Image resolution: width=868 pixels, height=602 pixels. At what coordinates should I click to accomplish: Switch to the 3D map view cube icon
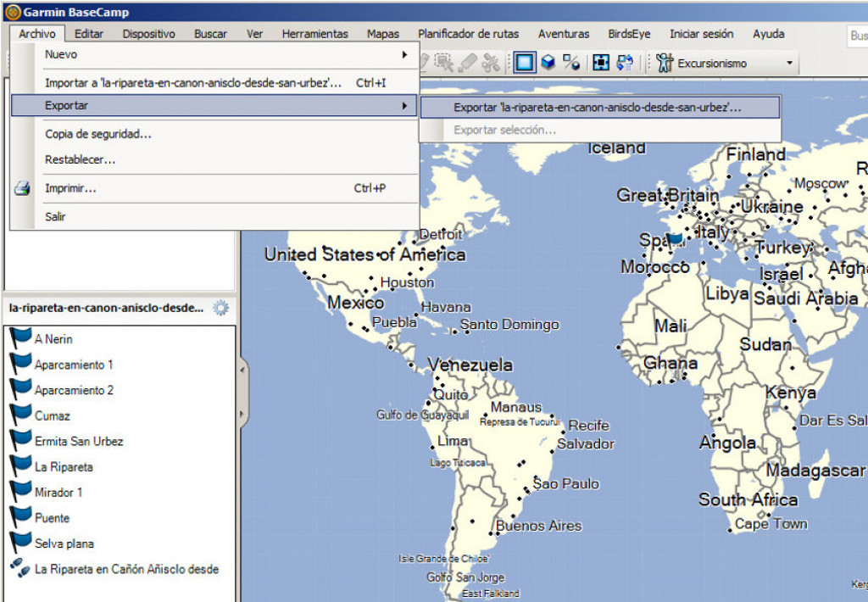pyautogui.click(x=548, y=62)
